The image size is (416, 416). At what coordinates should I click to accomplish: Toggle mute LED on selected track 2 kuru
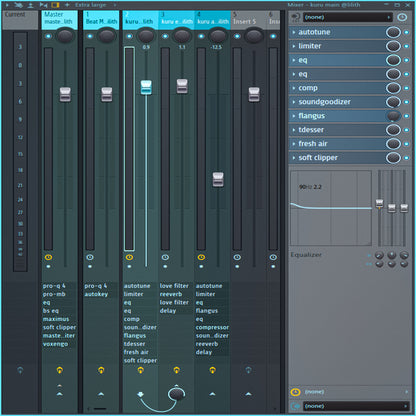pos(129,36)
